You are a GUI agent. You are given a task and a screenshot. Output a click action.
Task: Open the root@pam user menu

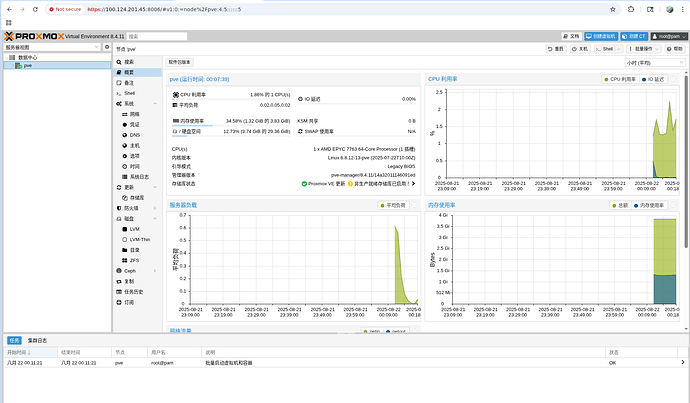tap(669, 37)
